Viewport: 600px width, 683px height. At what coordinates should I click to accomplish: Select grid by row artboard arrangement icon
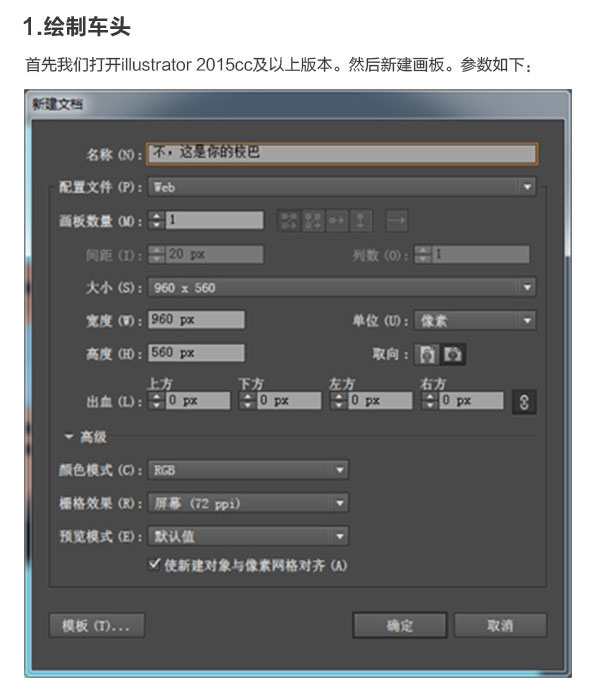tap(289, 220)
